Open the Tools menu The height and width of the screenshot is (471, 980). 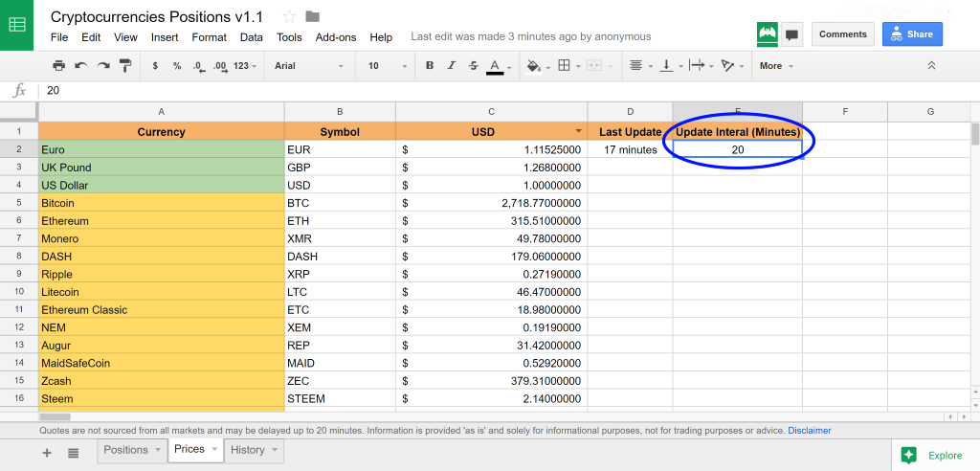pyautogui.click(x=289, y=37)
